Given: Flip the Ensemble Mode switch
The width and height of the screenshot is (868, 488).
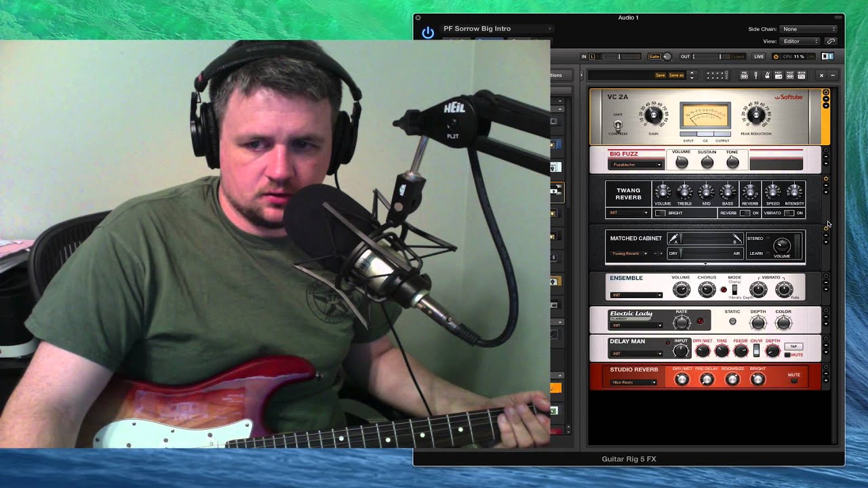Looking at the screenshot, I should 734,290.
